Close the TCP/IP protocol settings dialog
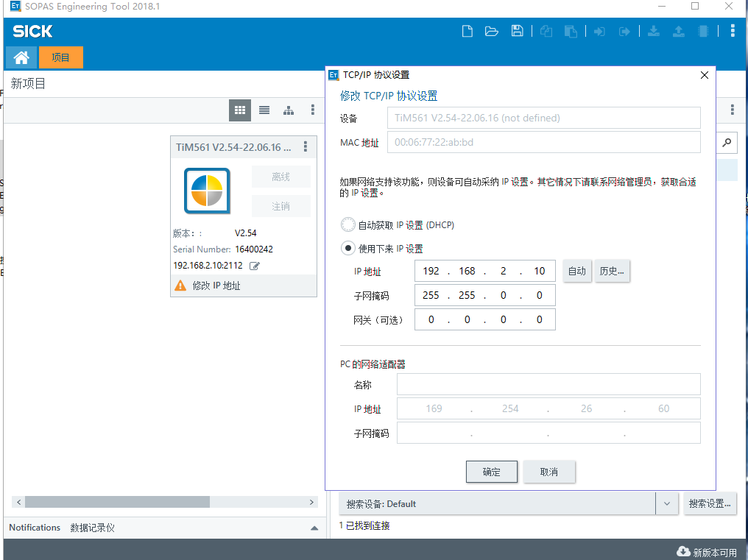 (x=705, y=75)
